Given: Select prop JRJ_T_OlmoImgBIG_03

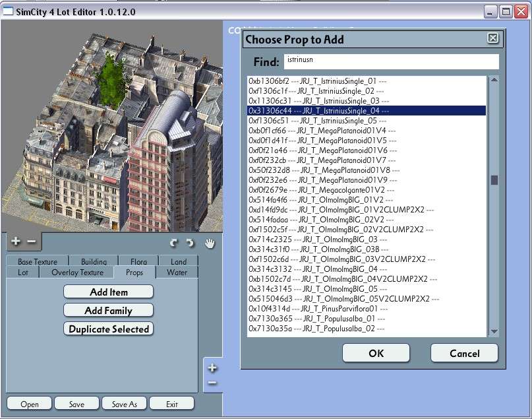Looking at the screenshot, I should tap(367, 240).
